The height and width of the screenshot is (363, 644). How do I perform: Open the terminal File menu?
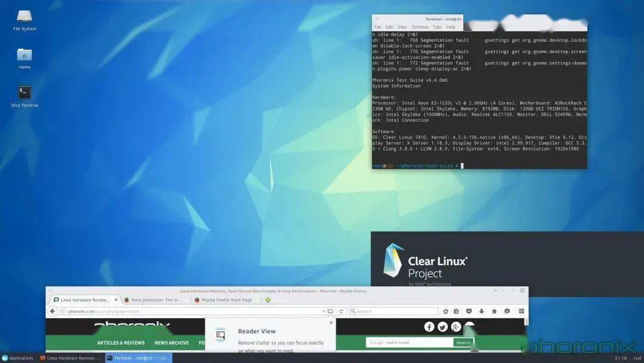[x=377, y=27]
